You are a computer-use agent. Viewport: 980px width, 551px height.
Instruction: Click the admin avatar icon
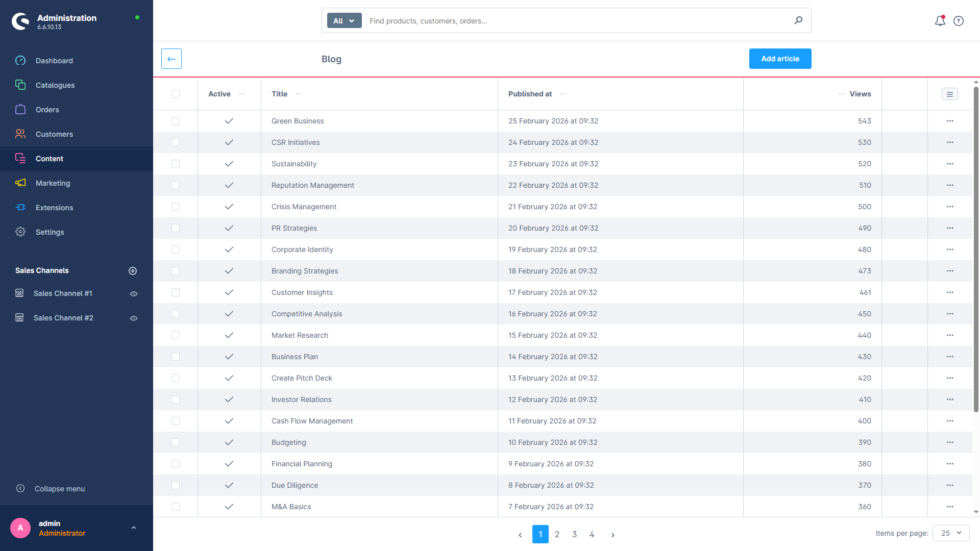20,528
